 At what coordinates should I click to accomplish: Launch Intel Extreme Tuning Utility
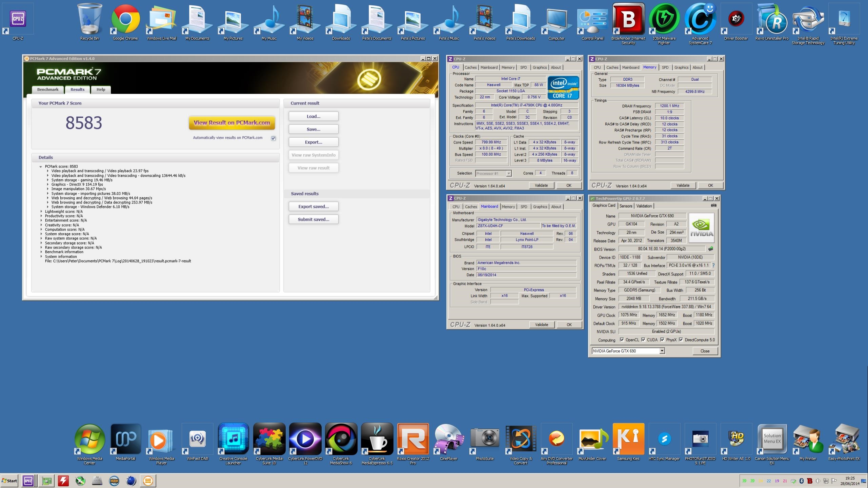(x=844, y=24)
